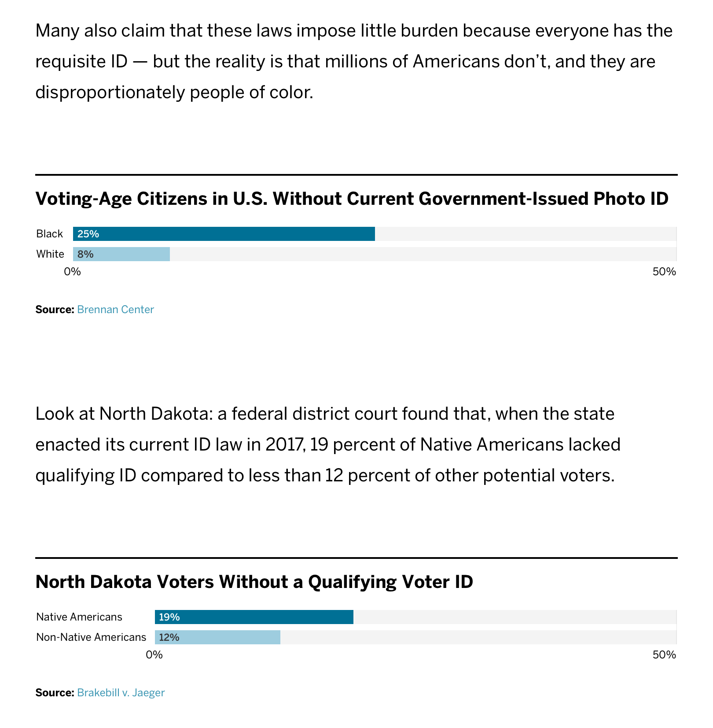Click the "Look at North Dakota" paragraph

point(327,445)
